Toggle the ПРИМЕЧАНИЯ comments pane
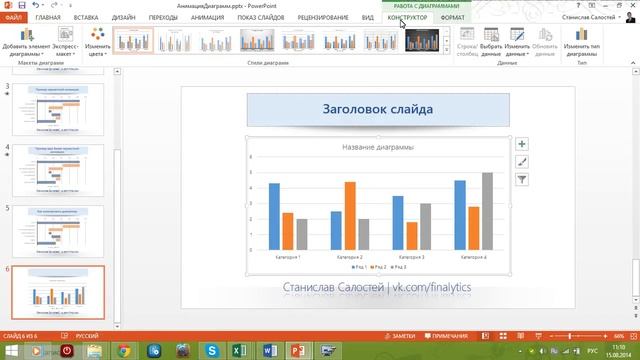This screenshot has height=360, width=640. coord(446,336)
